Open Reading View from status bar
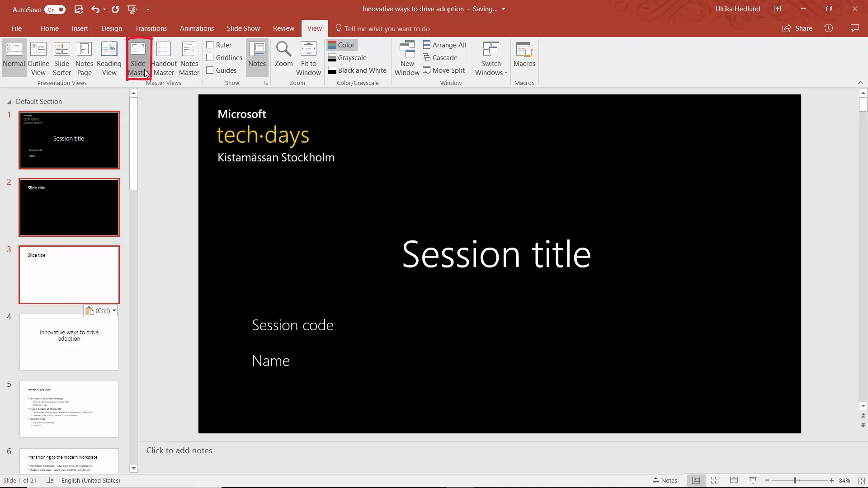This screenshot has height=488, width=868. point(734,480)
